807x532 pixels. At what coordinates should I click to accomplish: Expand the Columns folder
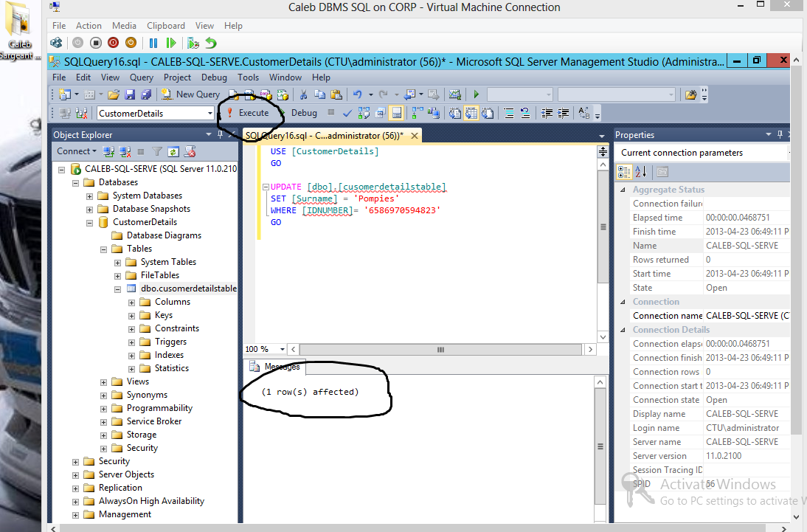132,303
